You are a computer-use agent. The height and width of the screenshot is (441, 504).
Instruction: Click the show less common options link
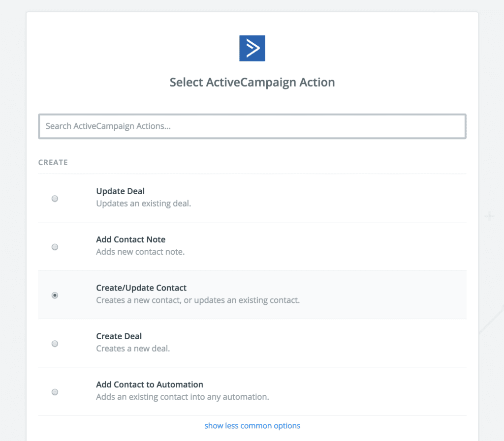[x=252, y=426]
